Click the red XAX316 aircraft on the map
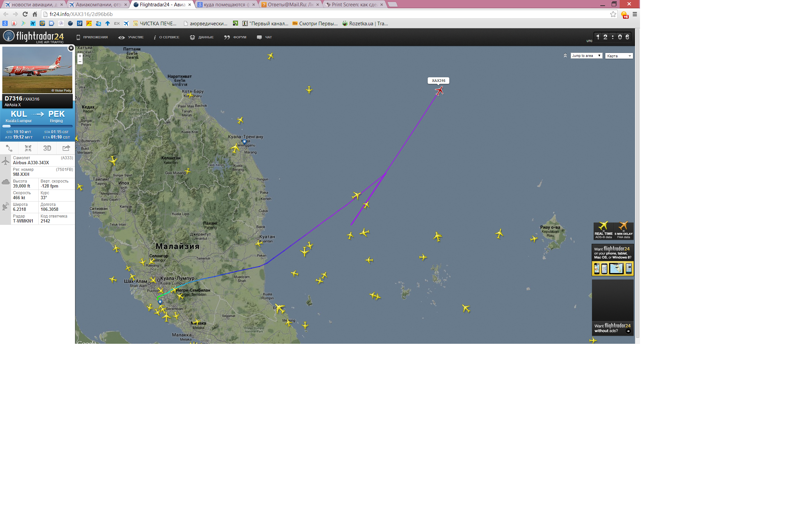This screenshot has height=511, width=812. [x=439, y=91]
